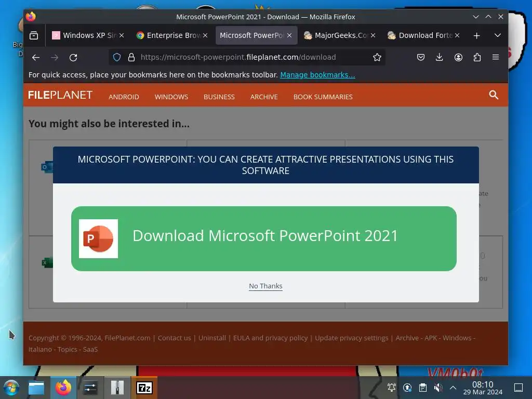Image resolution: width=532 pixels, height=399 pixels.
Task: Open the 7z taskbar icon
Action: pos(144,388)
